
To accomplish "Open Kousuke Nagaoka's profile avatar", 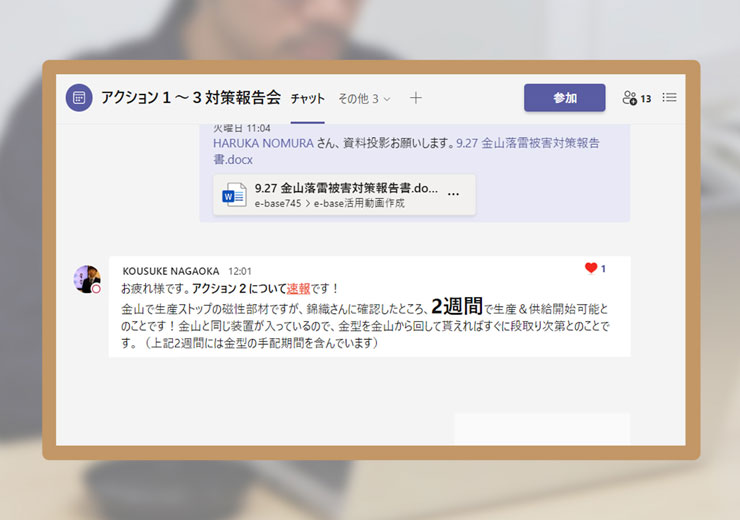I will (x=87, y=279).
